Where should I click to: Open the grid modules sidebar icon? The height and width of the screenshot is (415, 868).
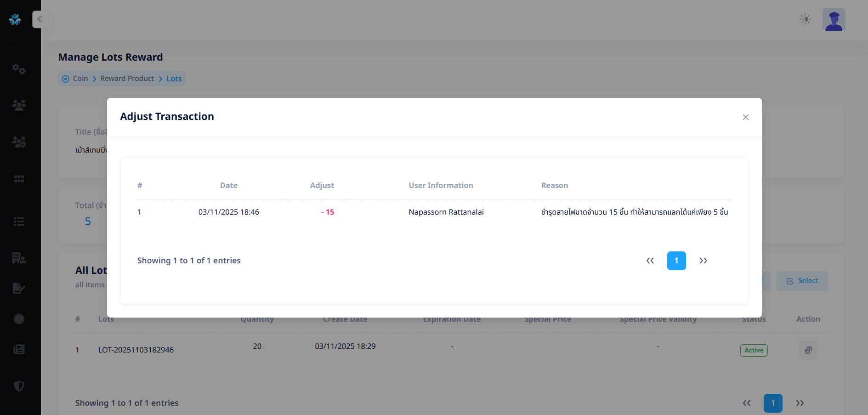click(19, 179)
